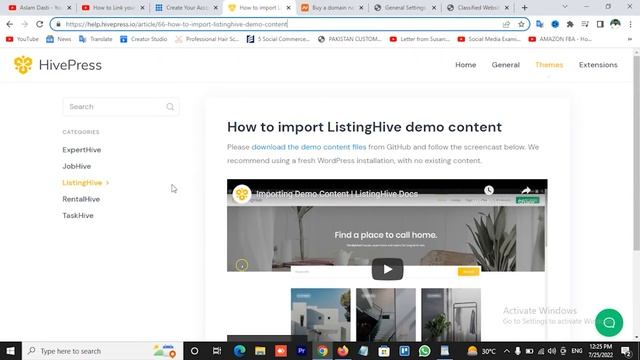Image resolution: width=640 pixels, height=360 pixels.
Task: Click the Windows taskbar search box
Action: pos(102,351)
